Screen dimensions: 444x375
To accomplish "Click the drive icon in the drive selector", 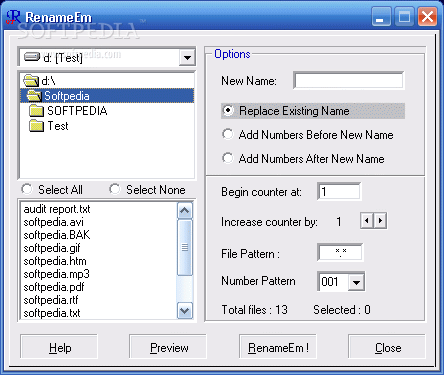I will (32, 57).
